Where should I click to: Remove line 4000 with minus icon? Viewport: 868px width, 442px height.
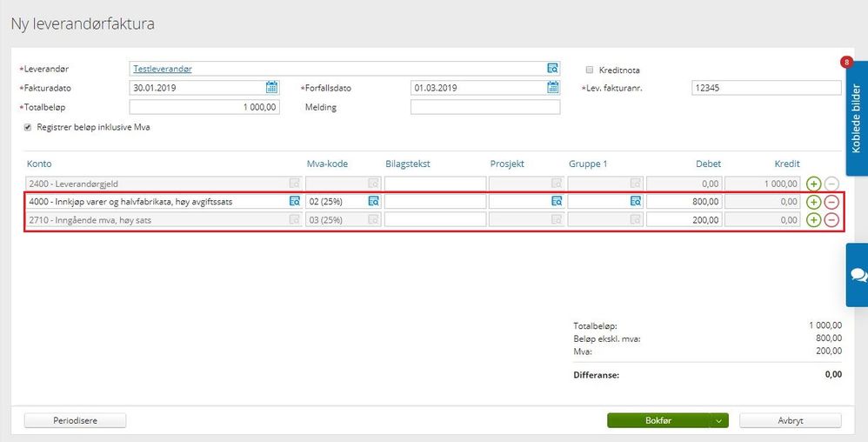(x=831, y=202)
